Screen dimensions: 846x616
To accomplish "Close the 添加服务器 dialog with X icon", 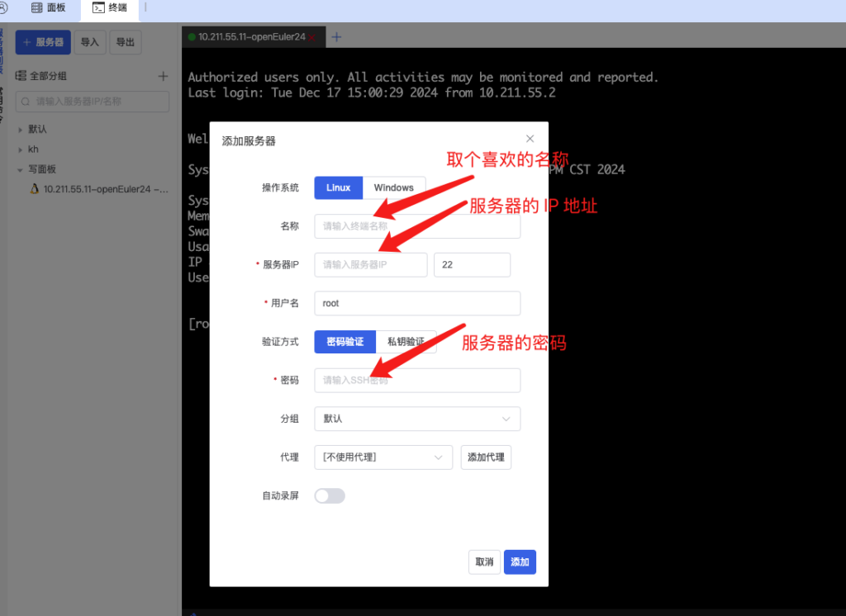I will point(530,139).
